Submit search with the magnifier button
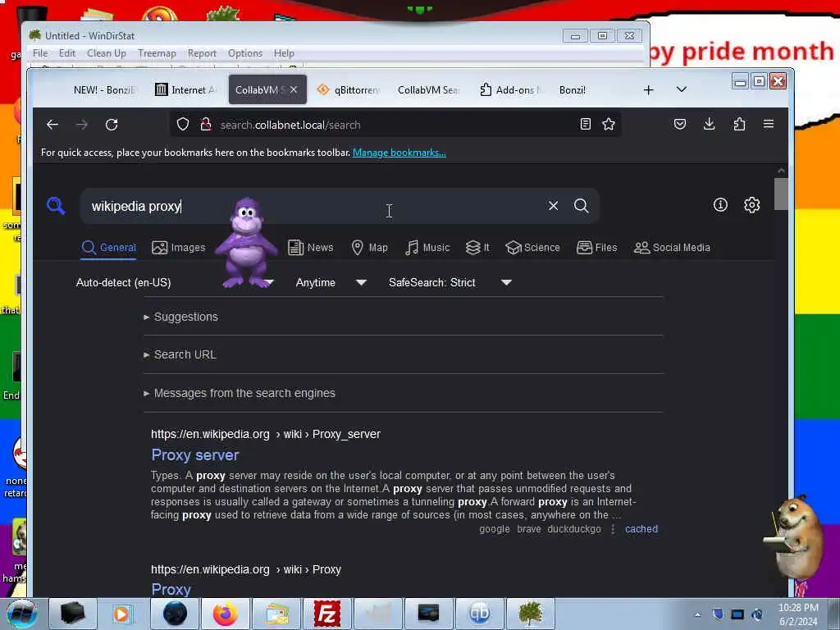The width and height of the screenshot is (840, 630). click(582, 206)
